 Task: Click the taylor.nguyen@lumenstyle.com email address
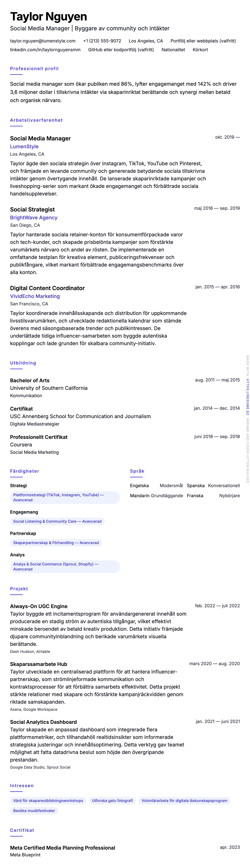pos(43,41)
